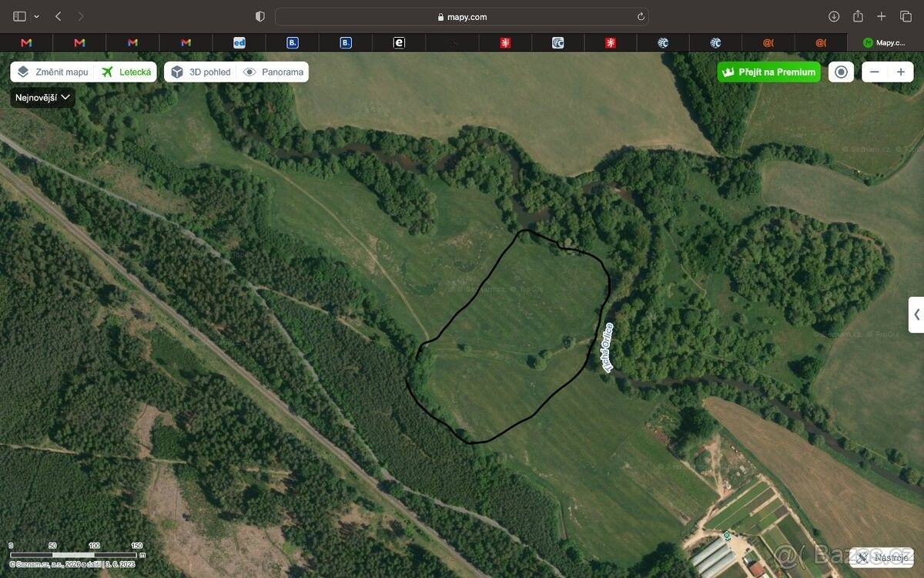
Task: Reload the mapy.com page
Action: coord(641,16)
